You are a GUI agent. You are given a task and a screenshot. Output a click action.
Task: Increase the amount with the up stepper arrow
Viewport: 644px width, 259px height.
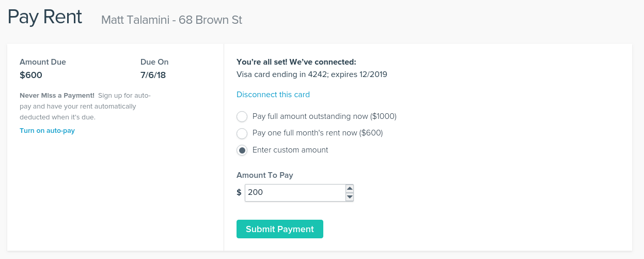click(350, 189)
